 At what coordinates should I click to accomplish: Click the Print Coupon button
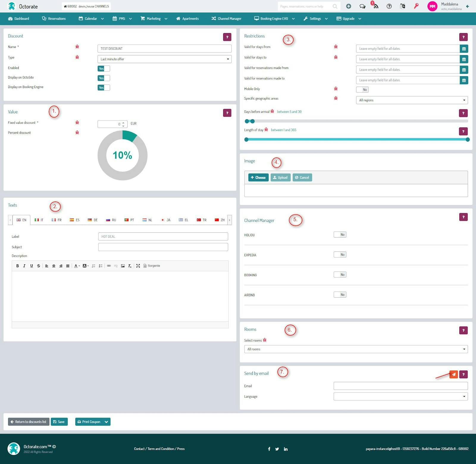pyautogui.click(x=89, y=422)
